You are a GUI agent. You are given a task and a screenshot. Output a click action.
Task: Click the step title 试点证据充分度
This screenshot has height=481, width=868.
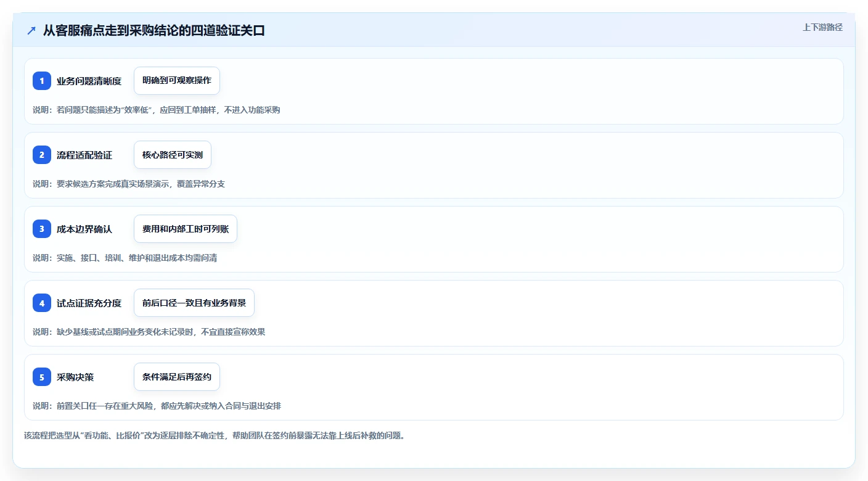pos(89,303)
